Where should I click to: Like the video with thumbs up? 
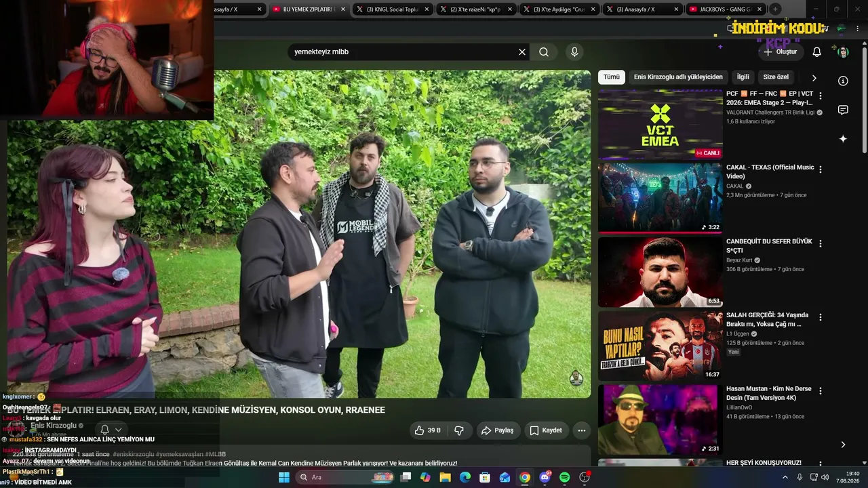427,430
